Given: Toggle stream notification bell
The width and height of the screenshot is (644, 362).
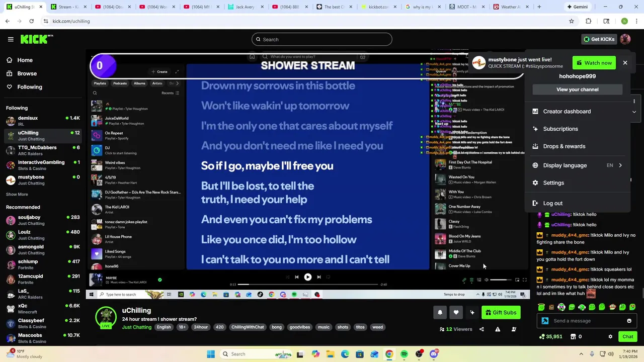Looking at the screenshot, I should click(x=440, y=313).
